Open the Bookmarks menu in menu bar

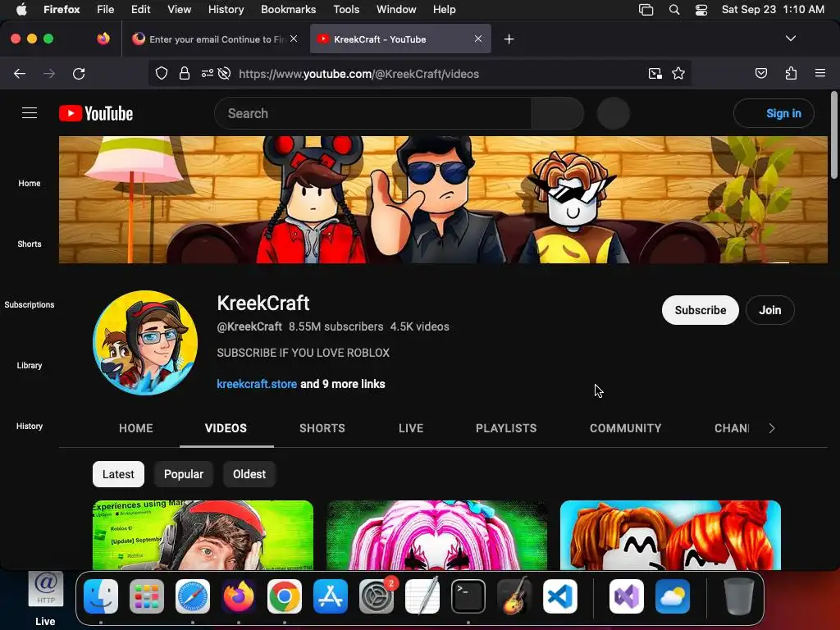pos(288,9)
